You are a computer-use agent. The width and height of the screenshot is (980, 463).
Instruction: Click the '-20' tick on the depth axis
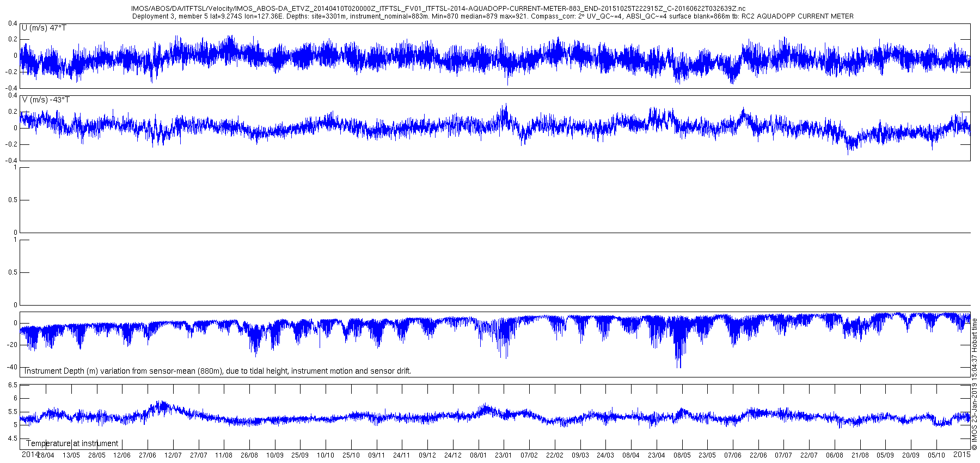(11, 345)
